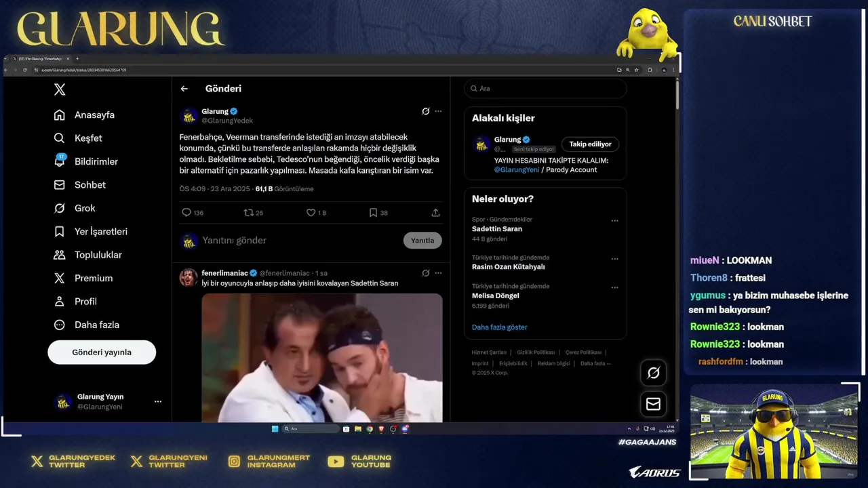868x488 pixels.
Task: Click the Ara search box on X
Action: point(545,89)
